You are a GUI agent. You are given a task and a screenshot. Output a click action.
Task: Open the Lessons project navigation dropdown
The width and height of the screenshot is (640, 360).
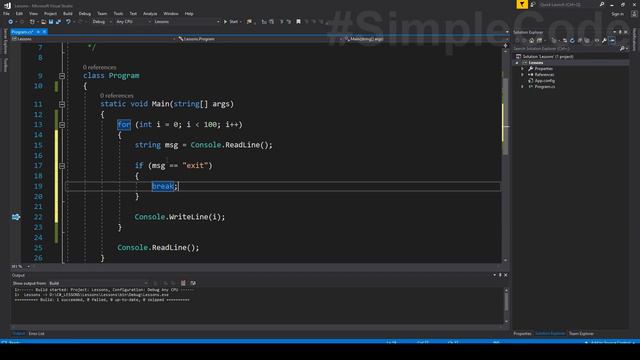[x=94, y=39]
